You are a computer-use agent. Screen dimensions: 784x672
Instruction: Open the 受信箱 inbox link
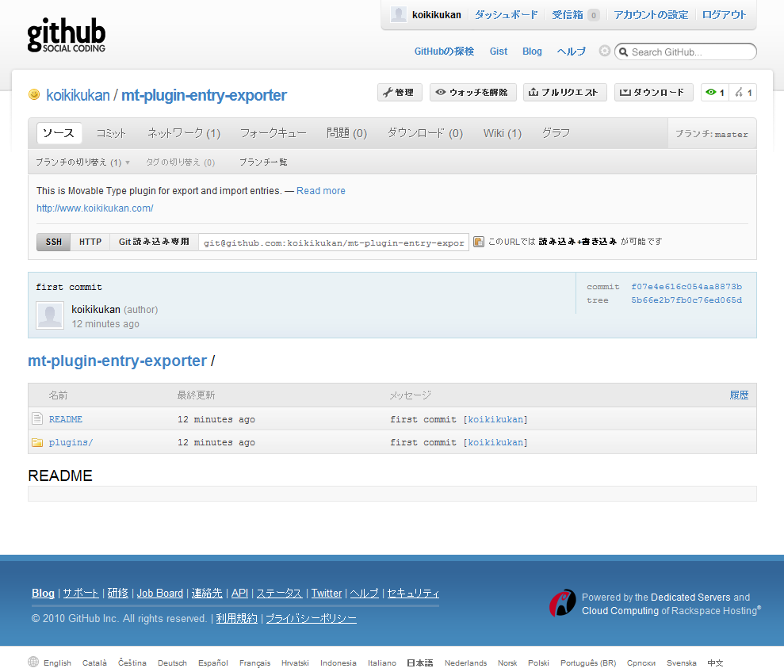click(568, 15)
